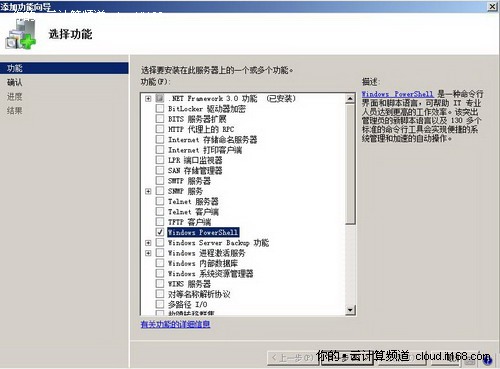
Task: Check the 多路径 I/O checkbox
Action: (x=160, y=304)
